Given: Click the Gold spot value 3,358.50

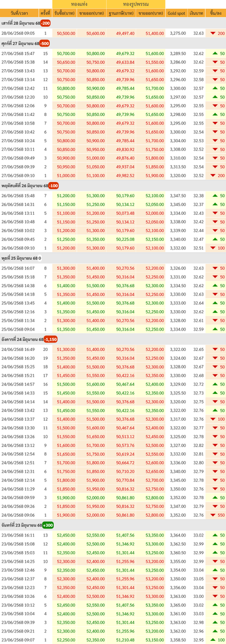Looking at the screenshot, I should tap(178, 640).
